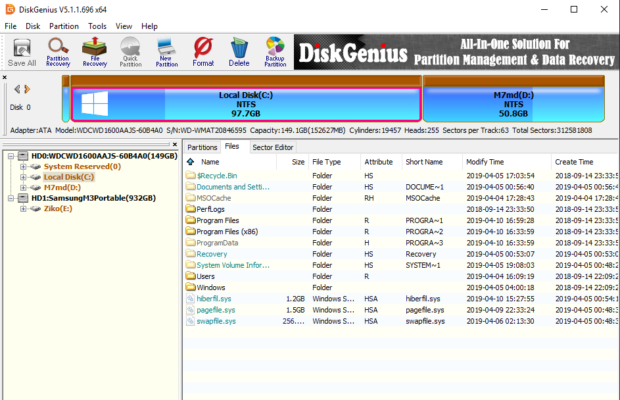This screenshot has height=400, width=620.
Task: Open the Partition menu
Action: point(64,26)
